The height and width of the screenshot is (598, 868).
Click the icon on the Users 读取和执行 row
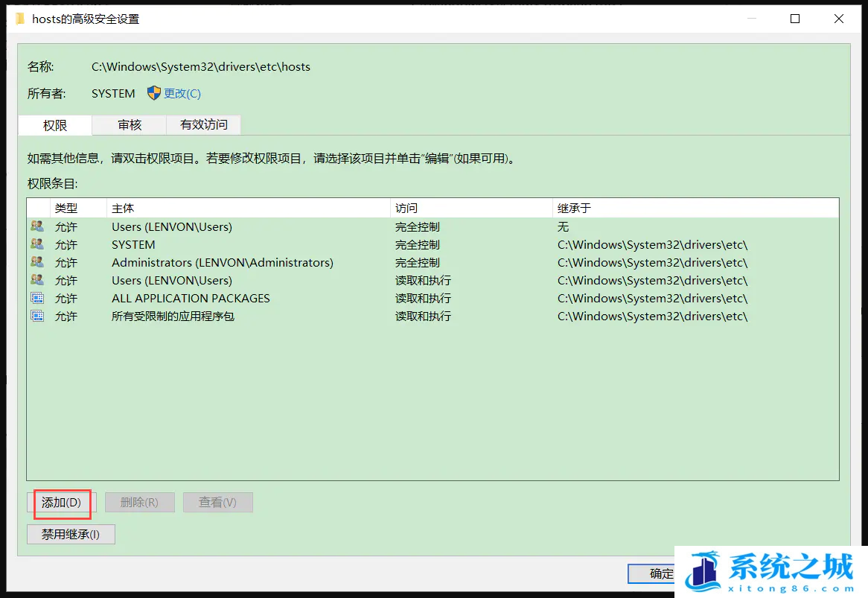click(36, 280)
